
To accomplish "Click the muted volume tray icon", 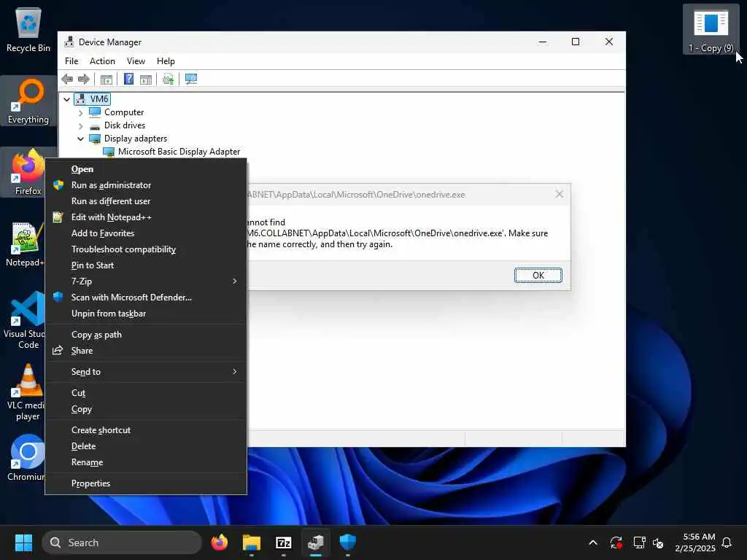I will point(658,542).
